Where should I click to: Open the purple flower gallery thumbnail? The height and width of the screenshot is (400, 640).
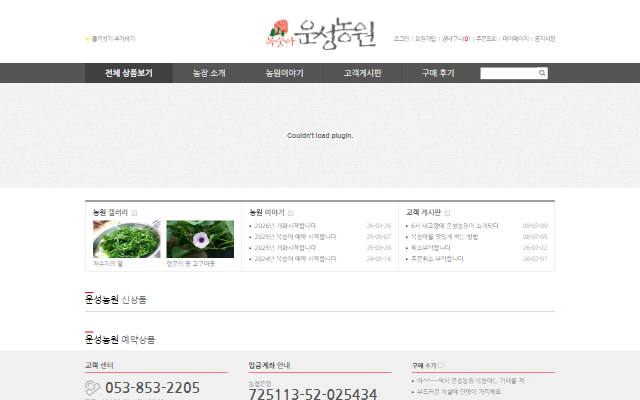(x=200, y=239)
